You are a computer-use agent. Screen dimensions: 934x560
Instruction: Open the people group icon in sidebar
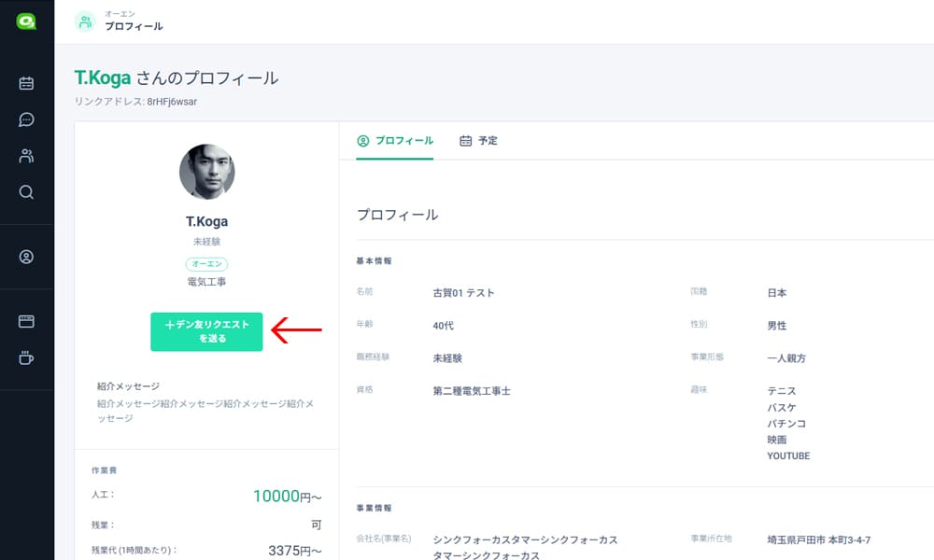coord(26,156)
